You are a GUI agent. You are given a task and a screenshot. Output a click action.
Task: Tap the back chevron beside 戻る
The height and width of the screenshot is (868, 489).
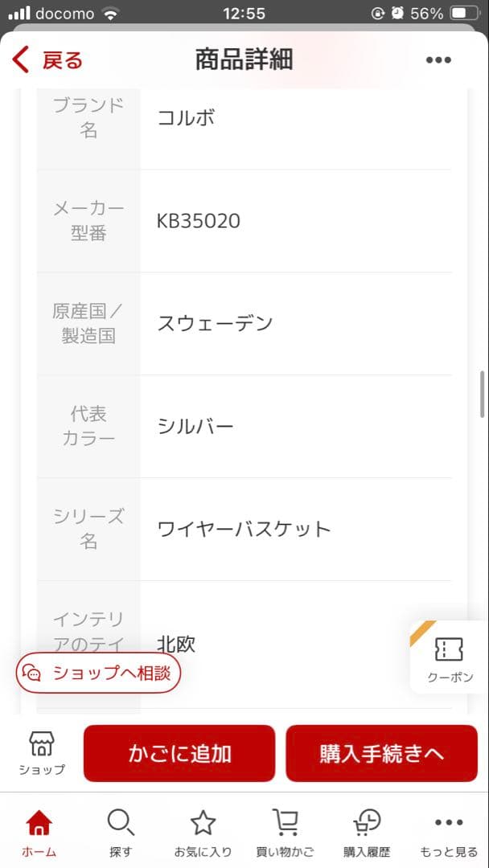pos(18,59)
